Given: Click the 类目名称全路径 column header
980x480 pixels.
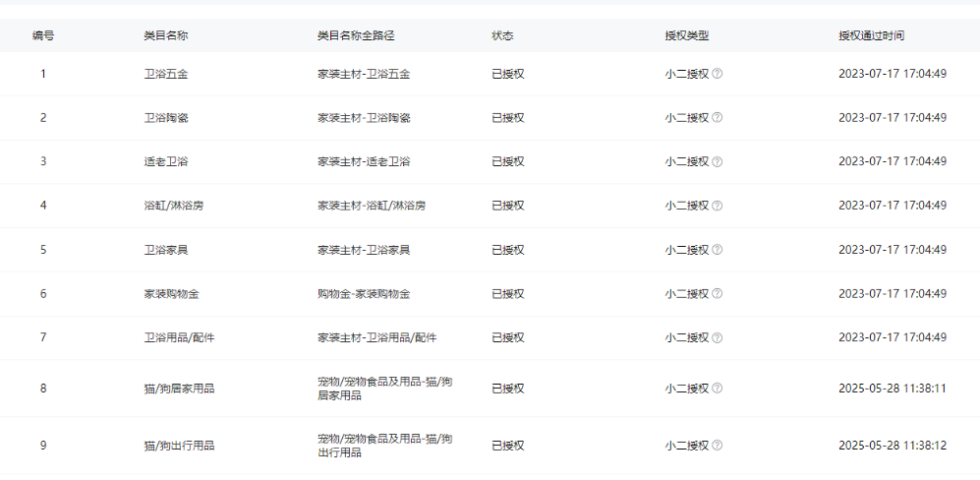Looking at the screenshot, I should coord(356,35).
